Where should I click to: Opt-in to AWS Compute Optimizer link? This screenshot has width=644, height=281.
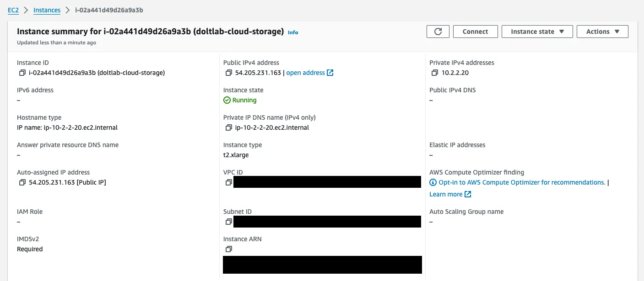(x=521, y=182)
